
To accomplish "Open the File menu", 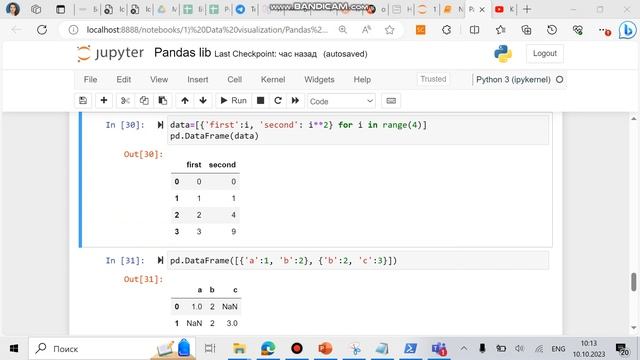I will (90, 80).
